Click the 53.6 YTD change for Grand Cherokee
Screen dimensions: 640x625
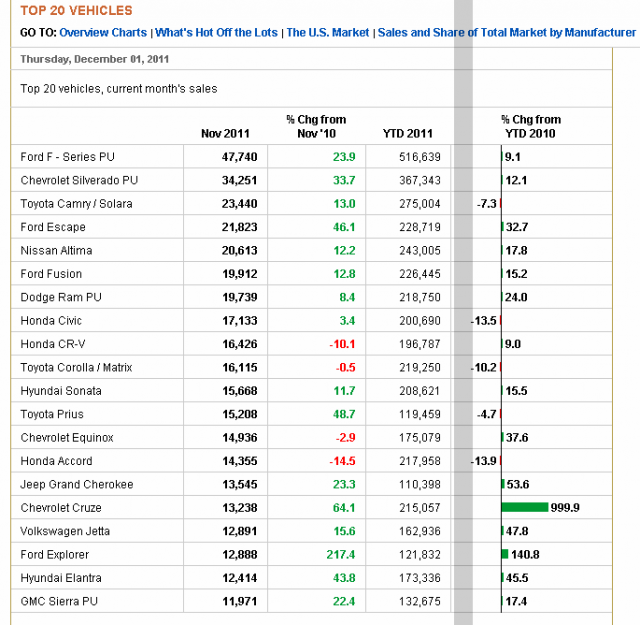coord(518,485)
